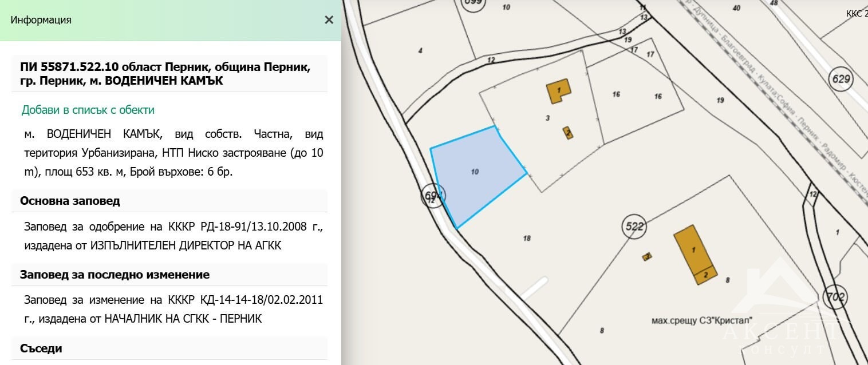Open Добави в списък с обекти

pos(88,109)
